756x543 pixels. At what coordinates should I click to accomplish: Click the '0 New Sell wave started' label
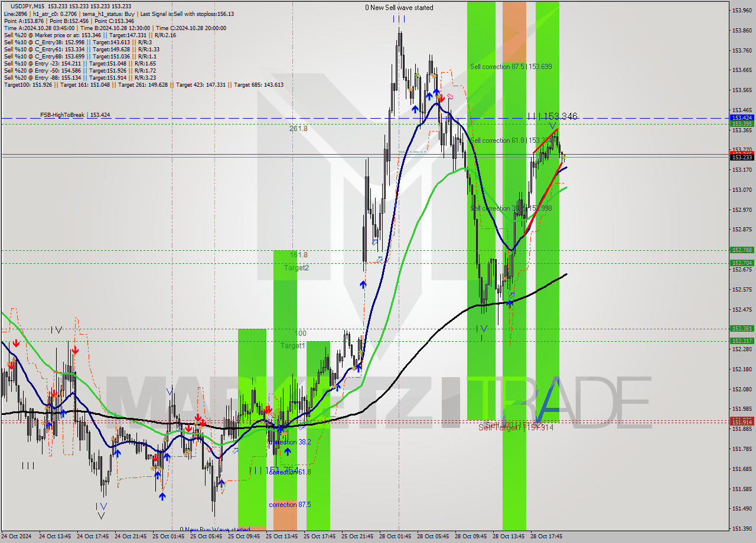[399, 8]
